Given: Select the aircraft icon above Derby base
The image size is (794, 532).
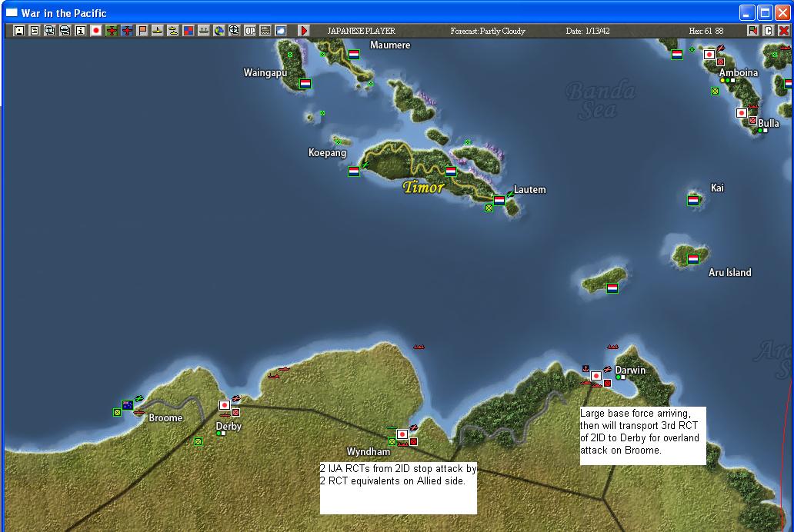Looking at the screenshot, I should point(236,398).
